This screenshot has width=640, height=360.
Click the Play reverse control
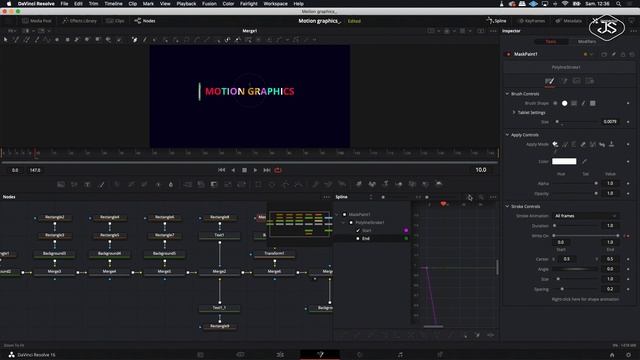pyautogui.click(x=233, y=170)
